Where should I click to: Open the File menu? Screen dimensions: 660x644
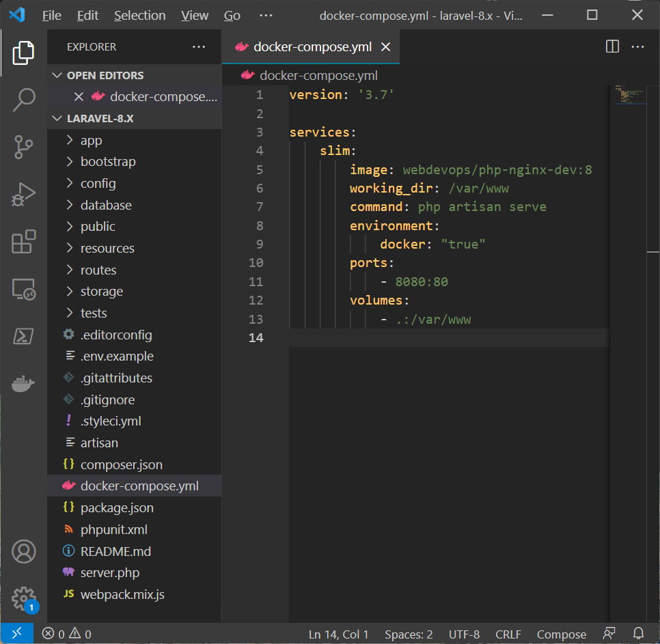click(52, 16)
